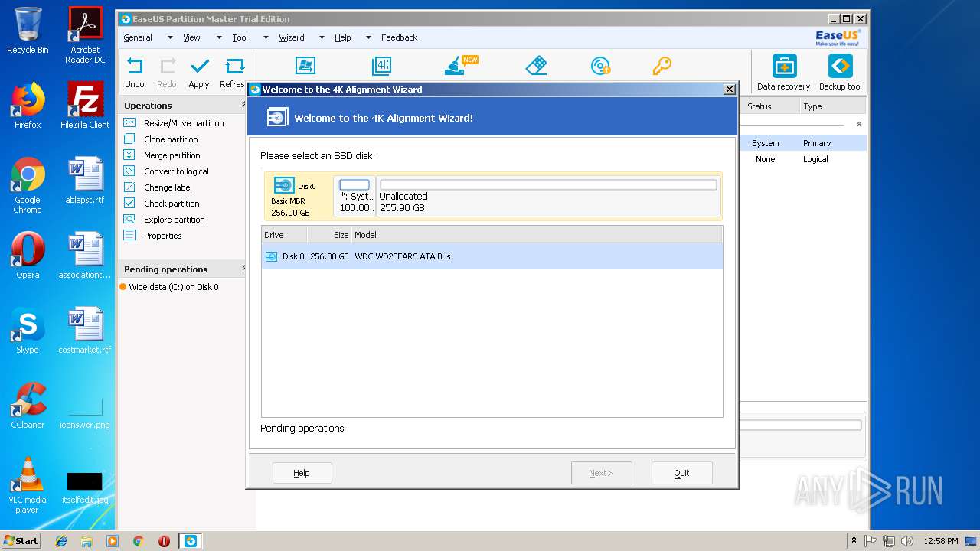Expand dropdown arrow next to Tool
The height and width of the screenshot is (551, 980).
click(266, 37)
